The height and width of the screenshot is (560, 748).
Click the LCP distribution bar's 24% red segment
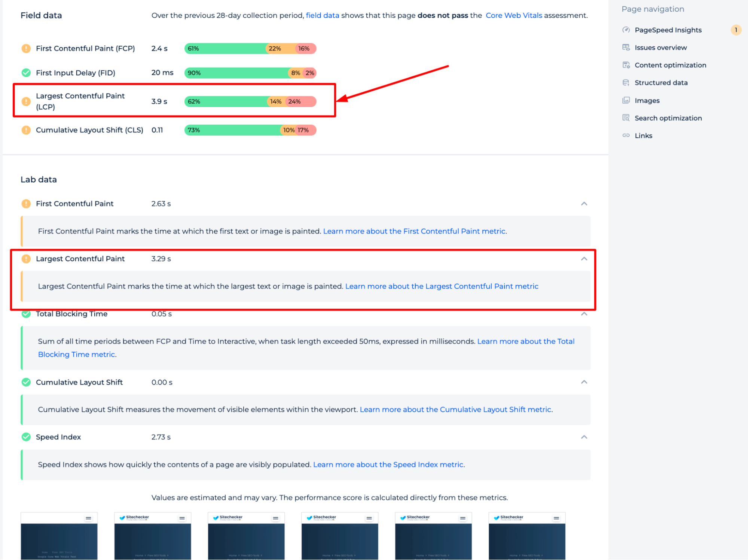pos(301,101)
